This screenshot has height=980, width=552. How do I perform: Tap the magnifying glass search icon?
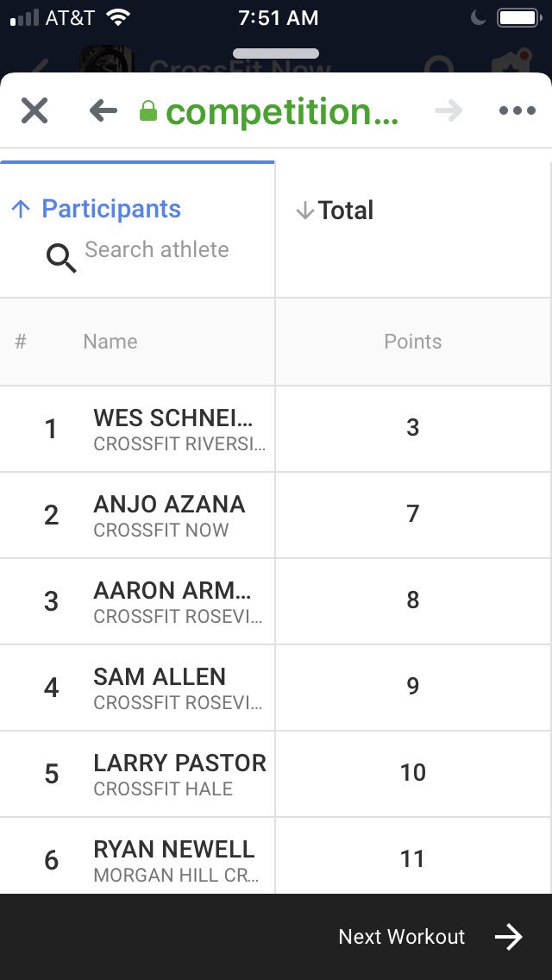(61, 257)
